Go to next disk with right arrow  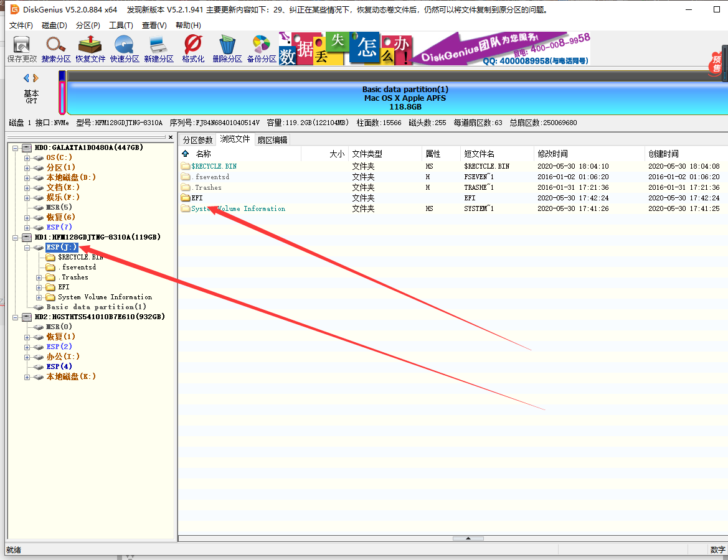(35, 78)
